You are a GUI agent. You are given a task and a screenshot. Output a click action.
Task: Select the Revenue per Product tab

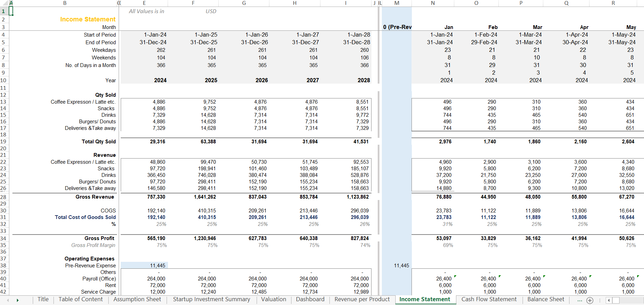click(x=362, y=299)
